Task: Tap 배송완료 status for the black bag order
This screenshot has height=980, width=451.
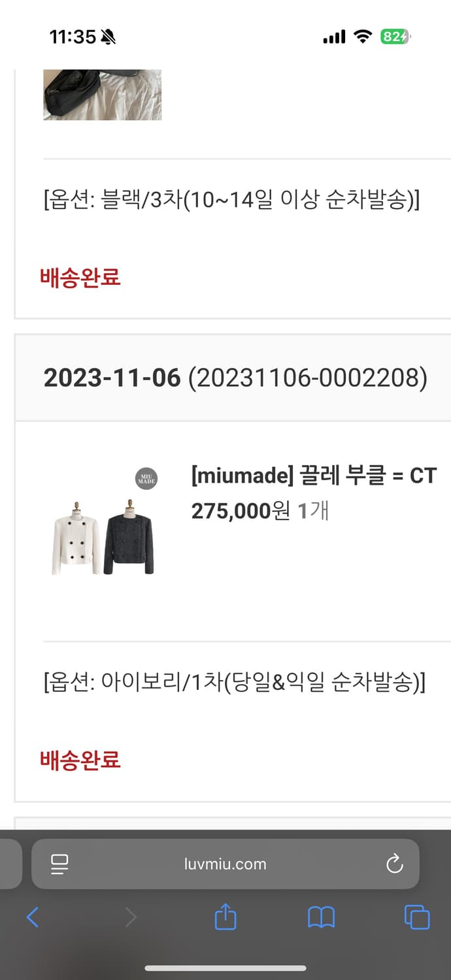Action: pyautogui.click(x=79, y=277)
